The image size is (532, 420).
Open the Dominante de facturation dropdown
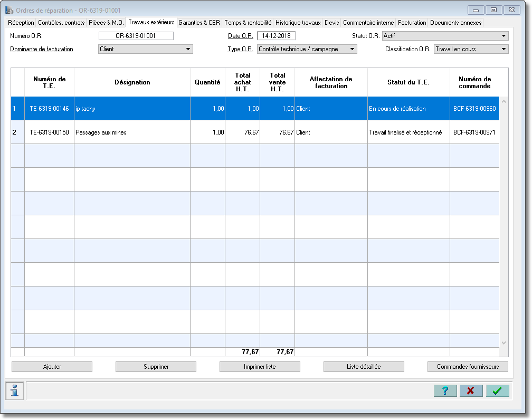pyautogui.click(x=188, y=49)
